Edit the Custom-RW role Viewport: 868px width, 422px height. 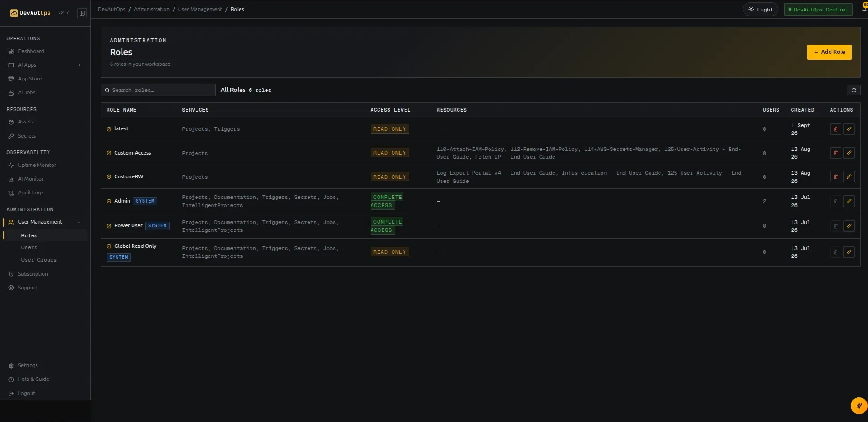point(849,176)
